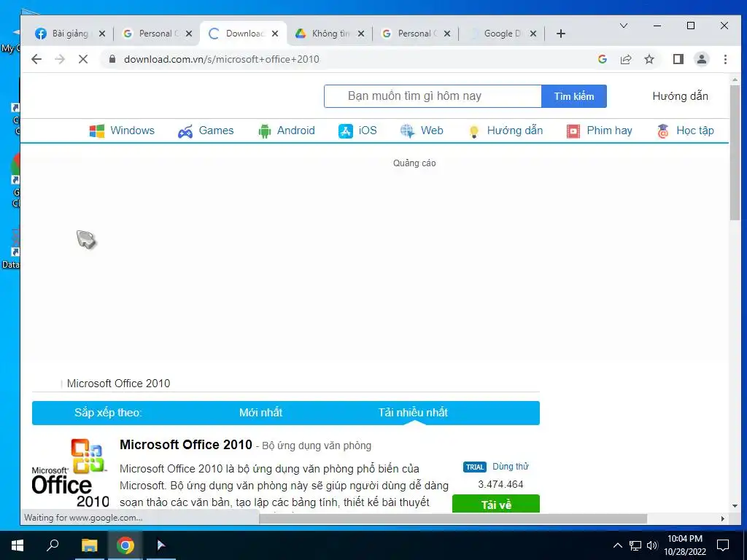
Task: Sort results by Tải nhiều nhất
Action: click(413, 413)
